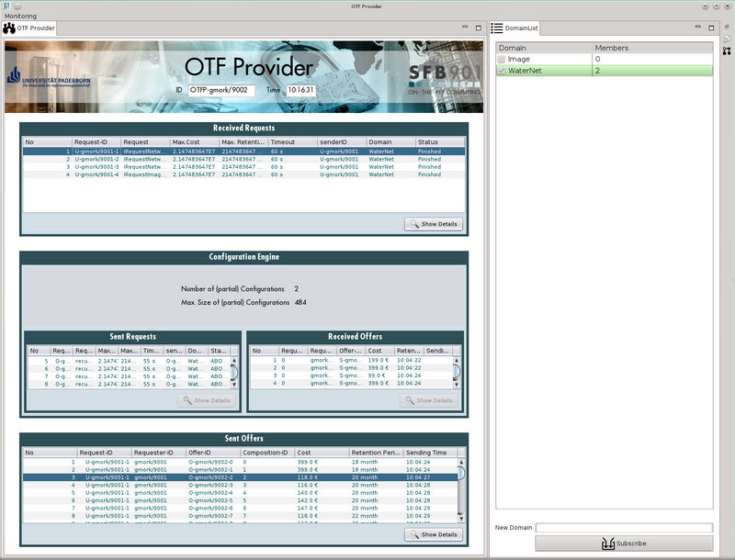Show Details in Sent Requests panel

pyautogui.click(x=207, y=400)
